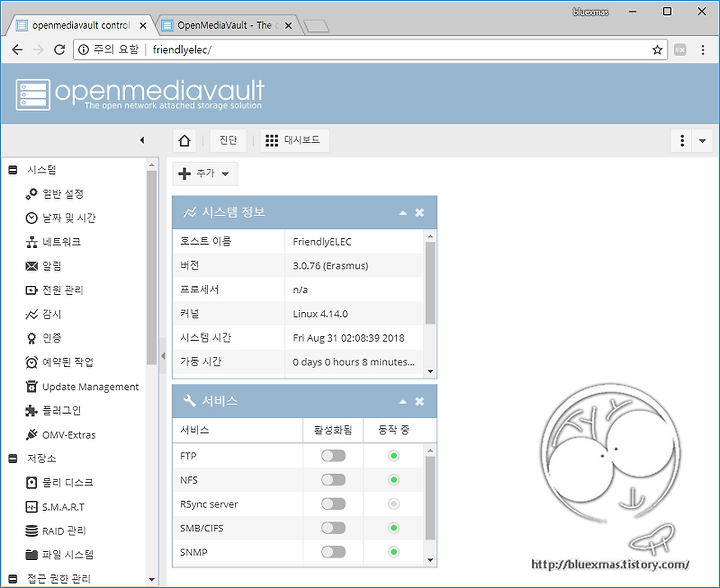The image size is (720, 588).
Task: Click the sidebar splitter collapse handle
Action: [x=163, y=356]
